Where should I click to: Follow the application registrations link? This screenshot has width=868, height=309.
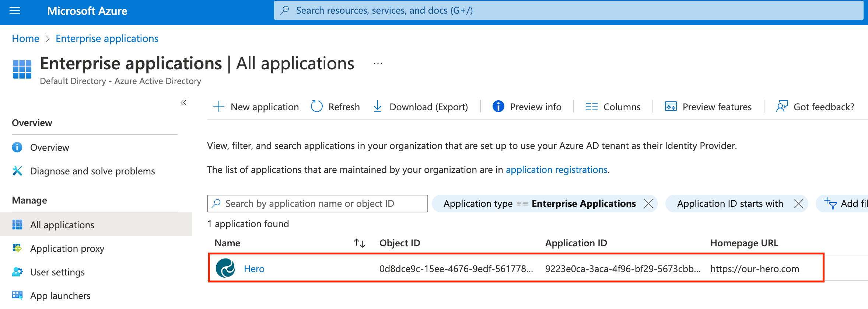tap(556, 170)
